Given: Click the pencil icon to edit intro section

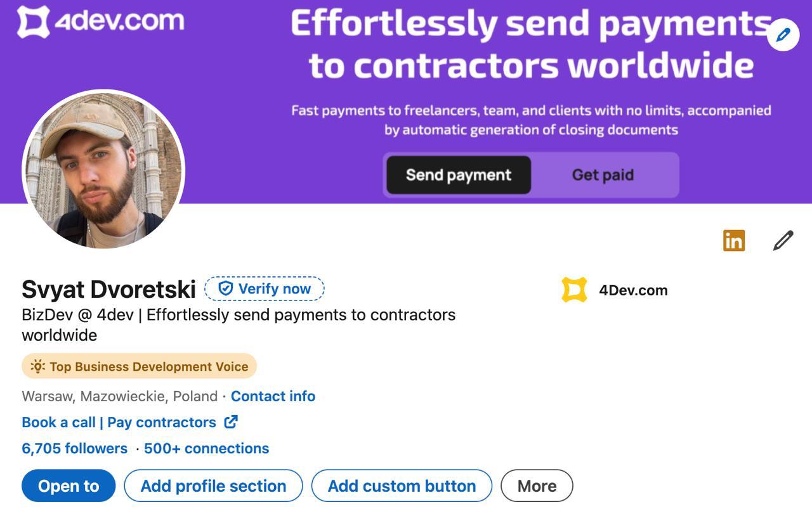Looking at the screenshot, I should [782, 240].
